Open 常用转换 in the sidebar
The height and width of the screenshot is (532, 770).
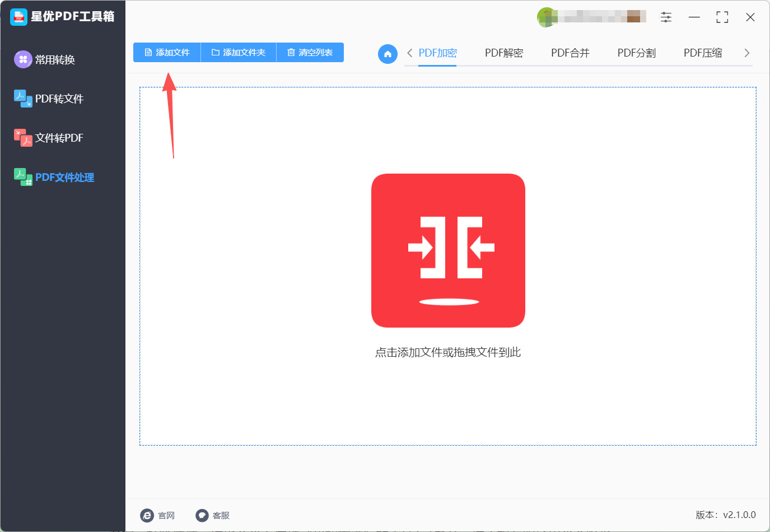(x=45, y=59)
